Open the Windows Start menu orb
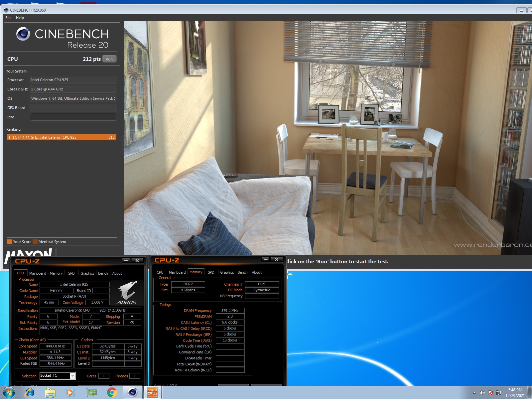532x399 pixels. coord(9,393)
